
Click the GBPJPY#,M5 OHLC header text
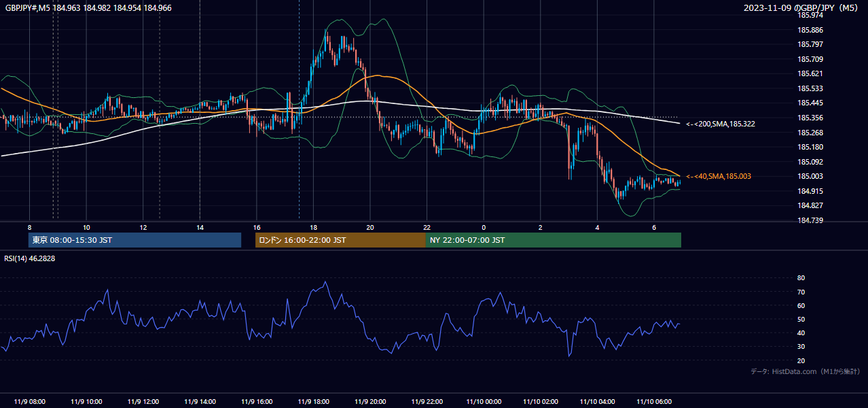point(88,7)
